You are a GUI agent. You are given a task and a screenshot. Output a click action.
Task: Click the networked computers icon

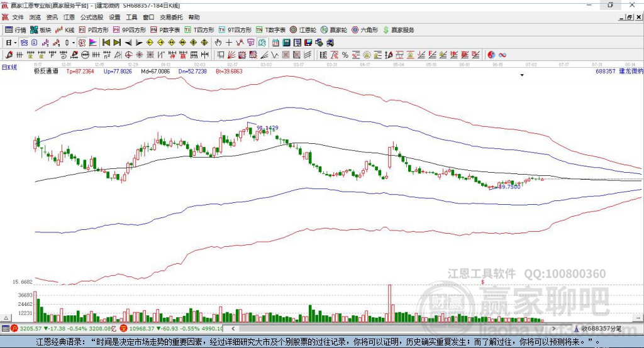click(x=319, y=43)
